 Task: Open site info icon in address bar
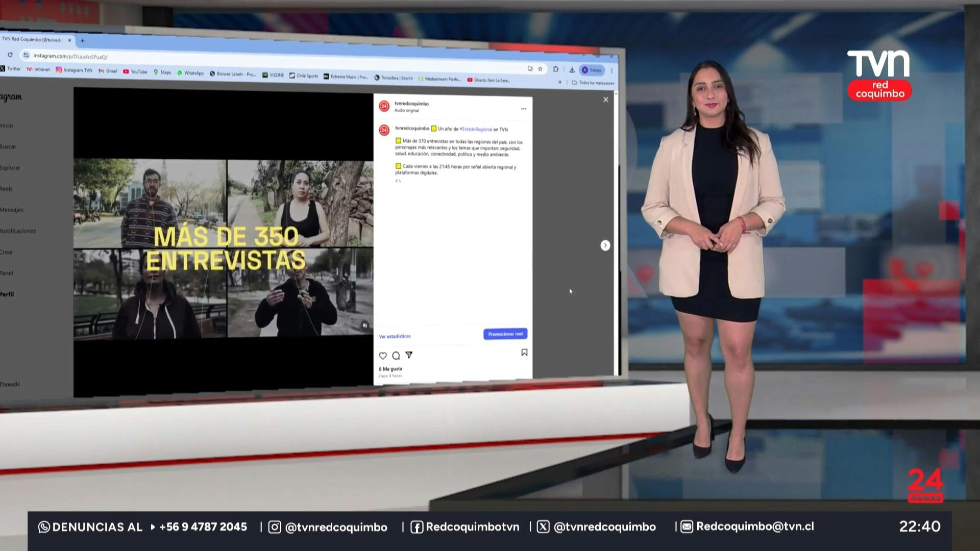click(26, 55)
